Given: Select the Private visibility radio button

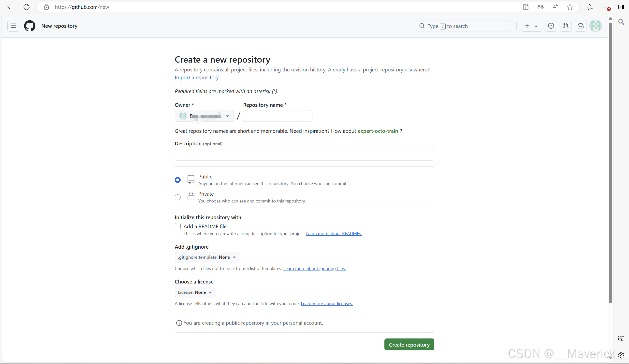Looking at the screenshot, I should pyautogui.click(x=177, y=197).
